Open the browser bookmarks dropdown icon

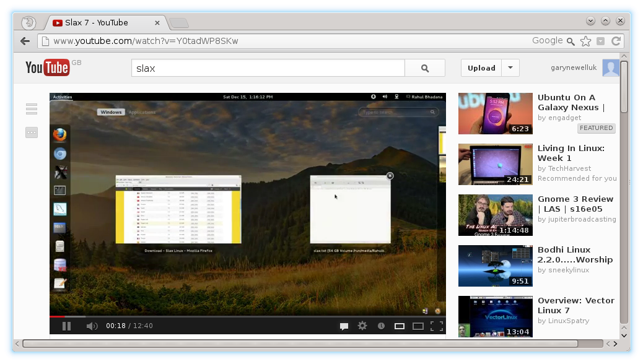601,41
